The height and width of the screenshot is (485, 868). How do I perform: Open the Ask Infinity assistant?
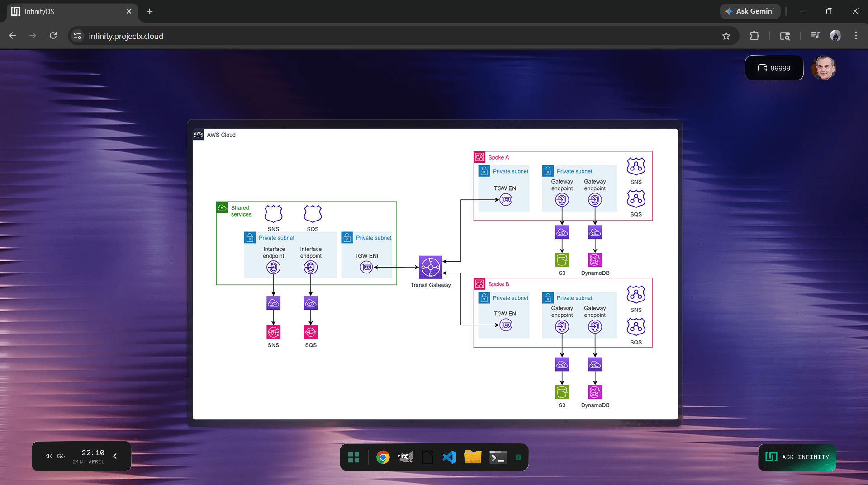[797, 457]
